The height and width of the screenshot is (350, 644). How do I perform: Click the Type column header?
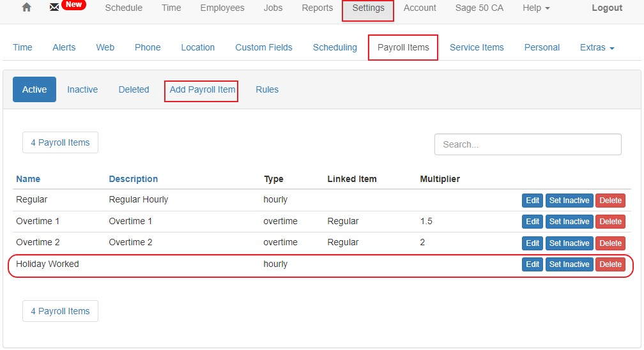[273, 179]
